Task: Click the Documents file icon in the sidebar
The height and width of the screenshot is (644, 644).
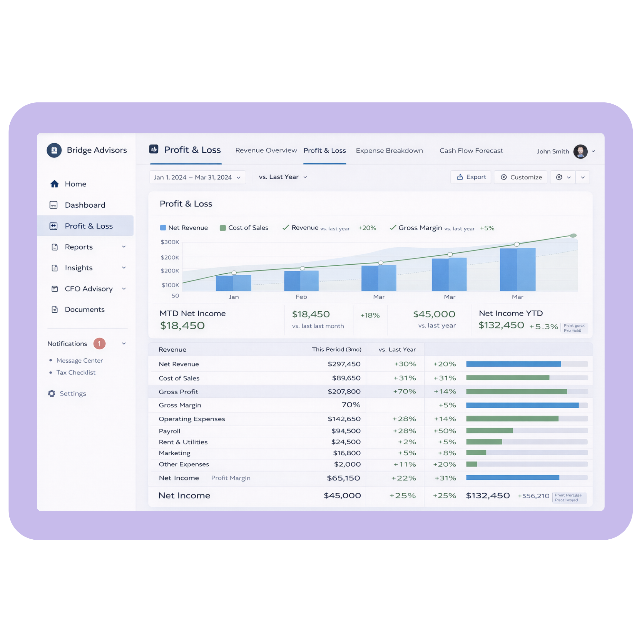Action: 55,309
